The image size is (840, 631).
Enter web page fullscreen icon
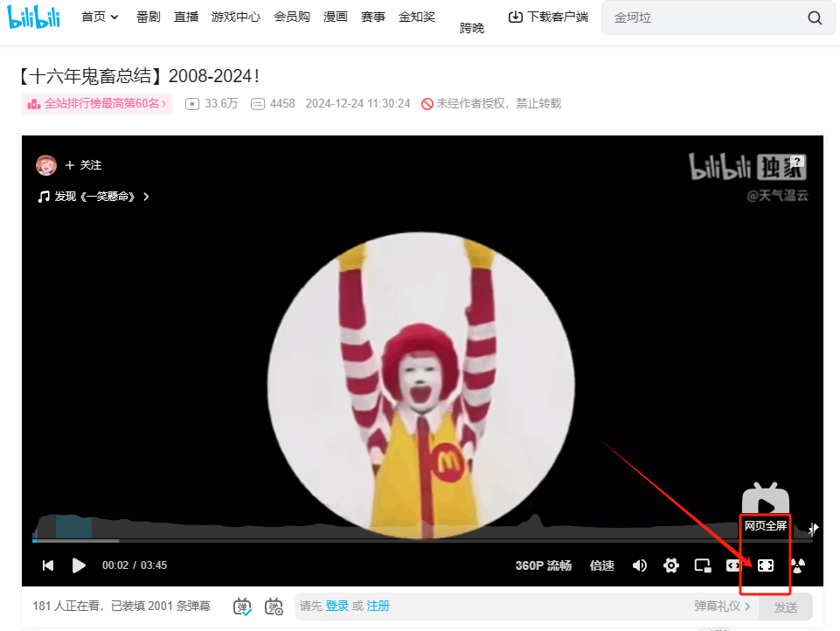tap(766, 565)
